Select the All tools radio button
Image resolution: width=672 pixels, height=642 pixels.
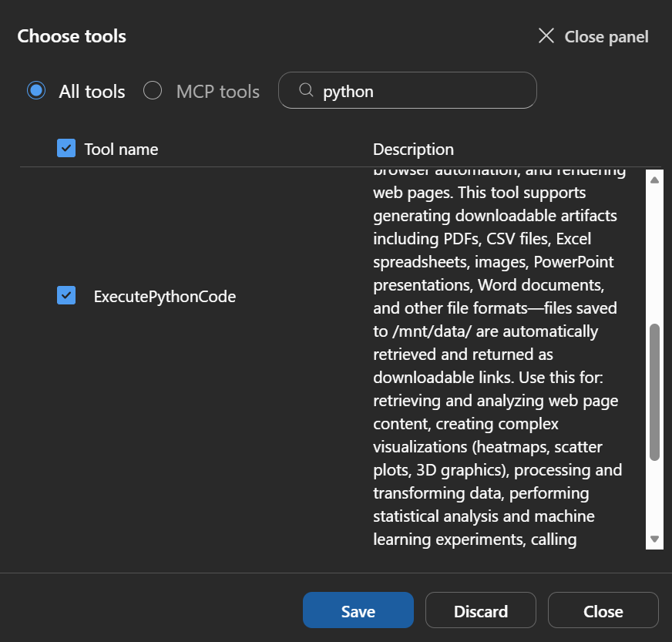pos(35,91)
